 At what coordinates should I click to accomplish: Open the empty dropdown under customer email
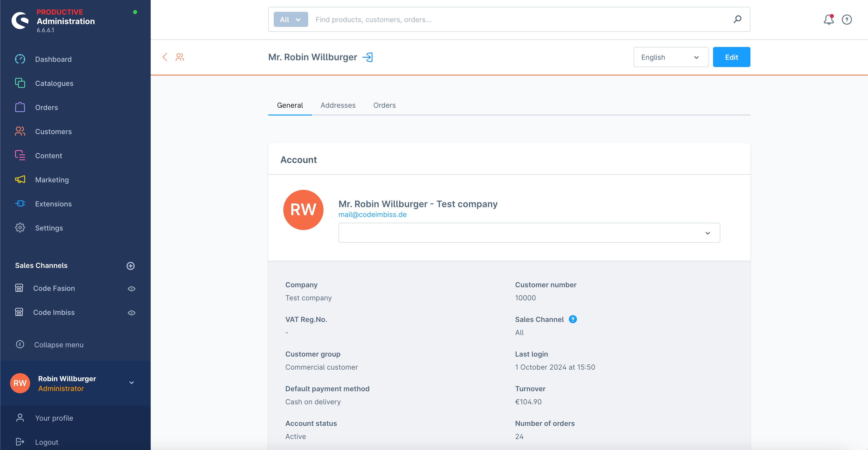pyautogui.click(x=529, y=233)
